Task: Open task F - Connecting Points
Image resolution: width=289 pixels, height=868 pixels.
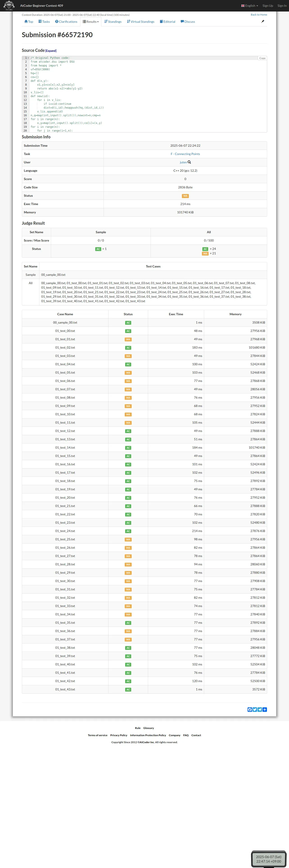Action: 185,154
